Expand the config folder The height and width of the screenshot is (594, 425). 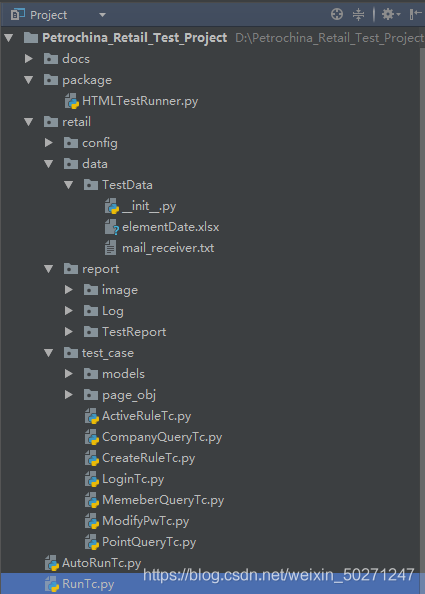point(48,142)
